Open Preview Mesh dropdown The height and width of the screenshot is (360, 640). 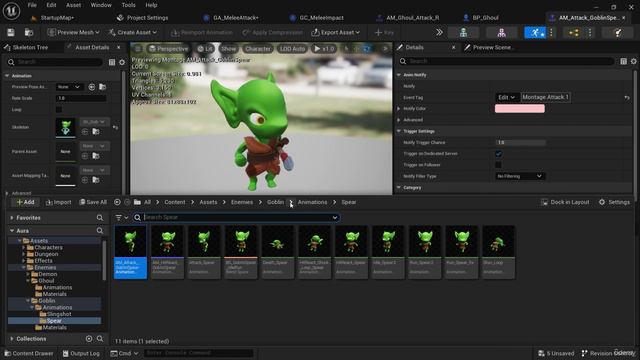(x=73, y=32)
